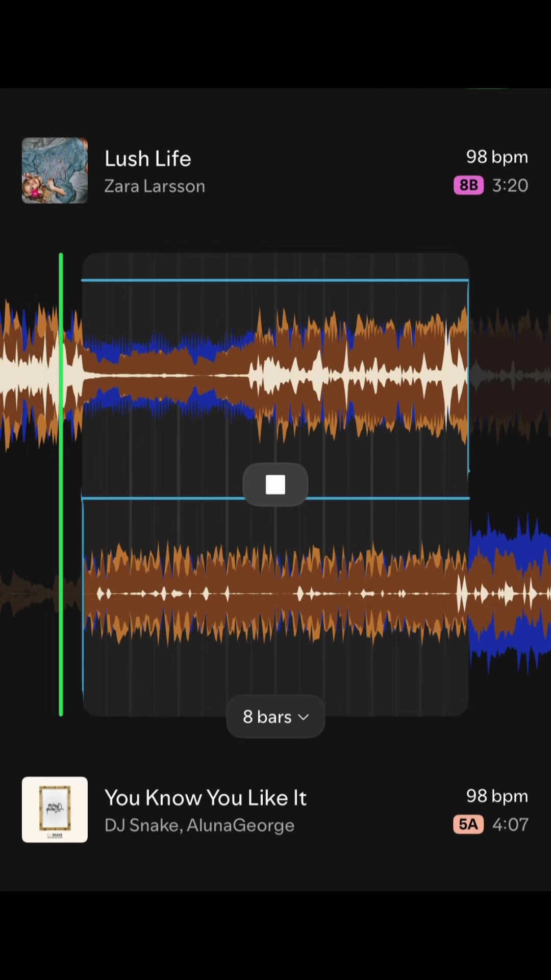
Task: Select Lush Life's 98 bpm value
Action: tap(497, 157)
